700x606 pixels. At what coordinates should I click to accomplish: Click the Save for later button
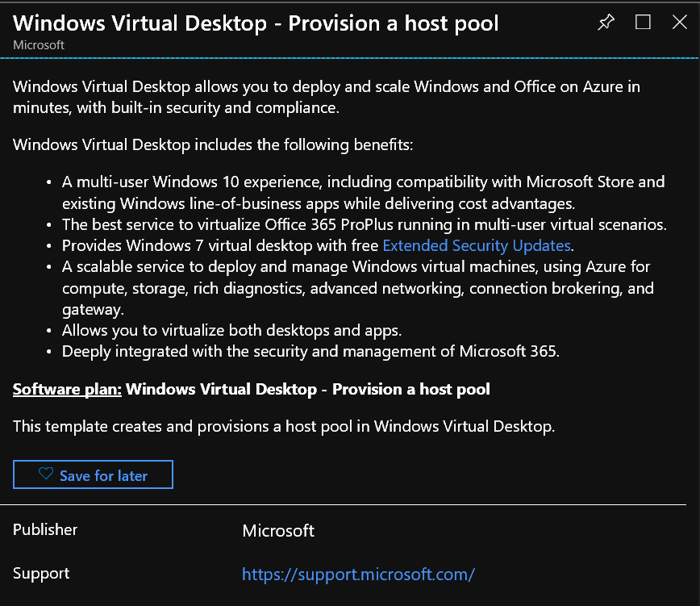93,474
